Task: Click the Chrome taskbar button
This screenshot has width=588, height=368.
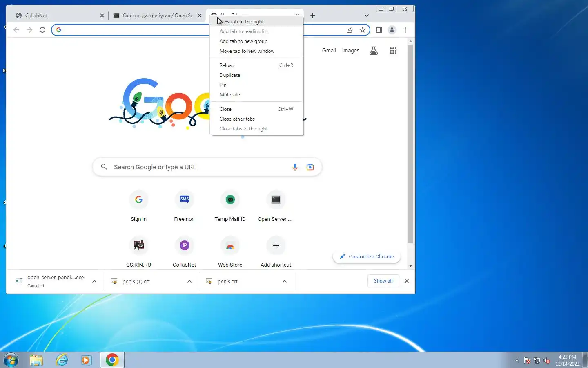Action: pos(112,360)
